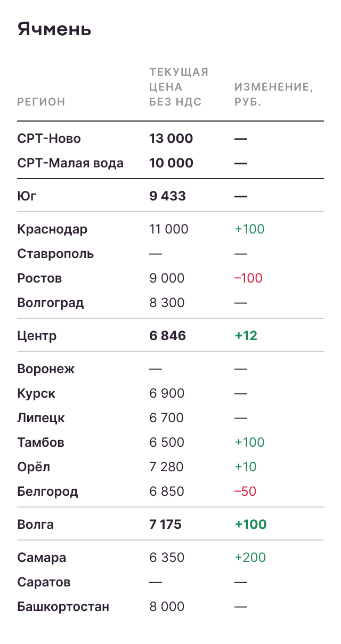
Task: Expand the Центр region group
Action: pos(37,336)
